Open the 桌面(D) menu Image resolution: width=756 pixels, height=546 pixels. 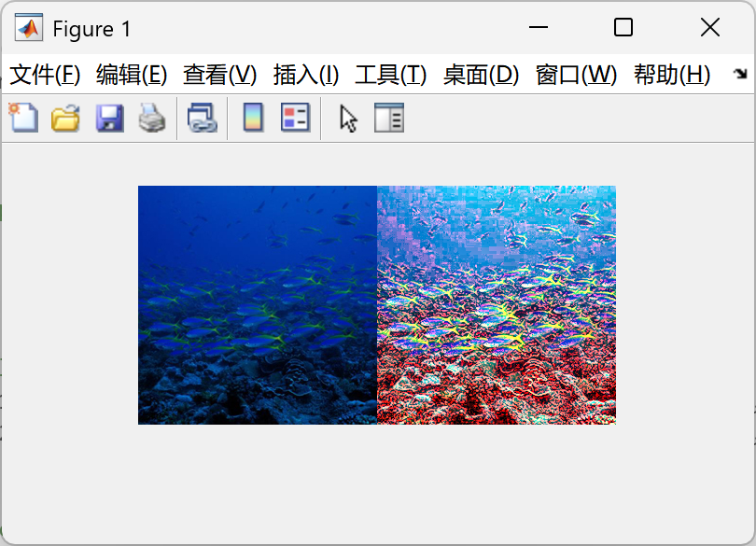(x=482, y=75)
